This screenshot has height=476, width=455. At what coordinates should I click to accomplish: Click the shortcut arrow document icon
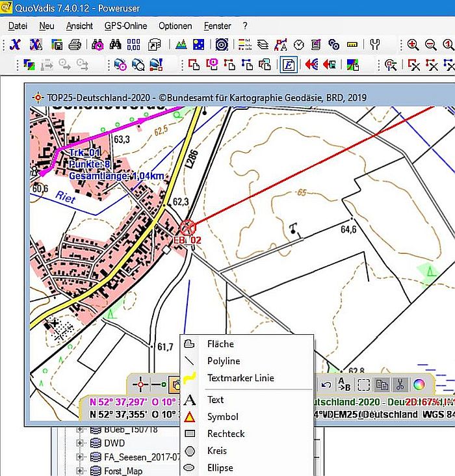(x=154, y=45)
